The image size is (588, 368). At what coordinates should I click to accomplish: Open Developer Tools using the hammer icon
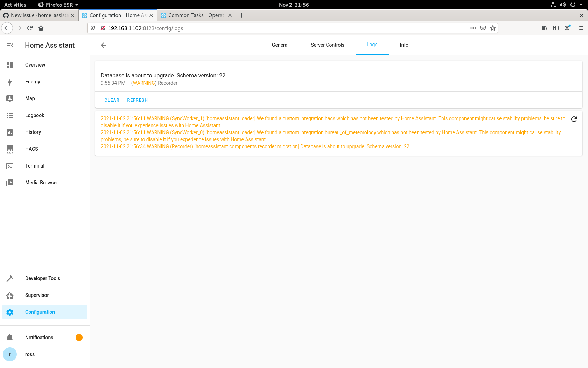tap(10, 278)
